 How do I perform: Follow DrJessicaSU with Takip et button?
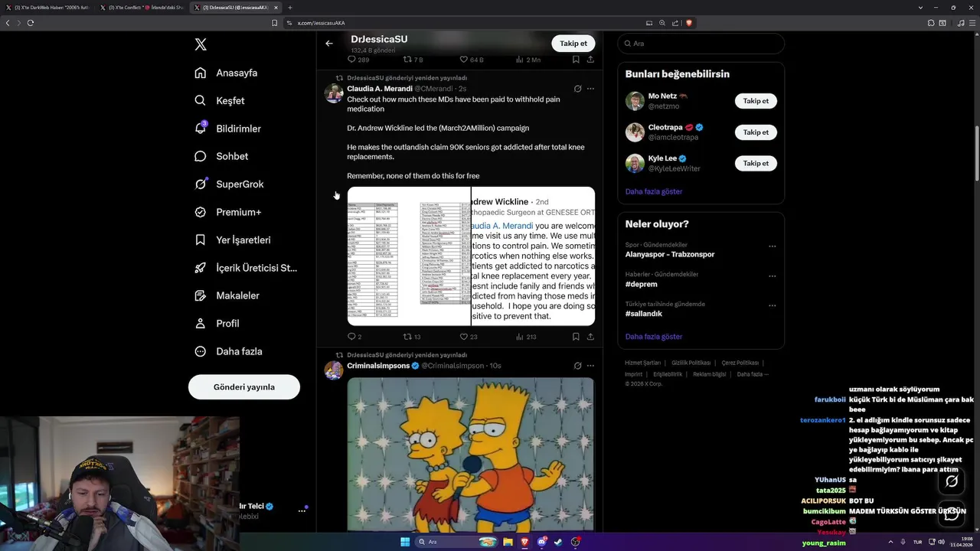pyautogui.click(x=573, y=44)
